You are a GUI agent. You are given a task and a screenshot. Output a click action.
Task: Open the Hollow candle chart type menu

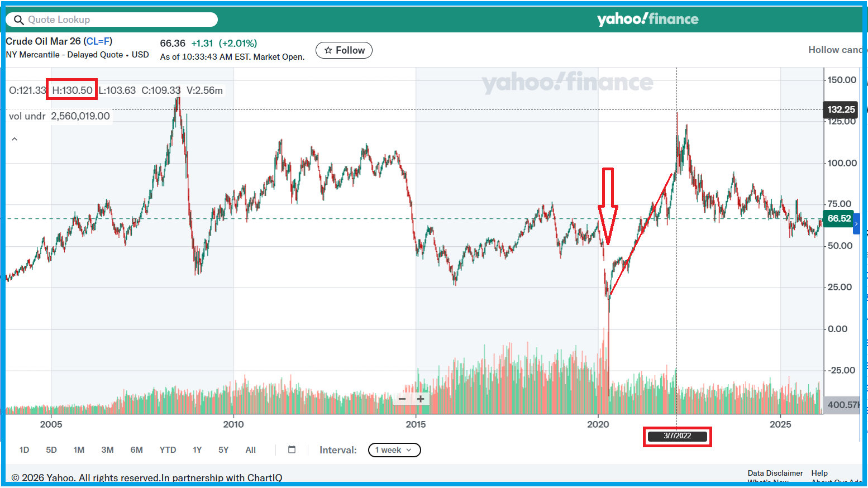coord(834,50)
